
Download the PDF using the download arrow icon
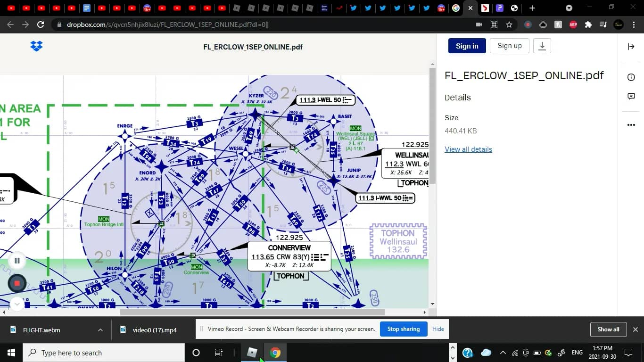point(542,46)
